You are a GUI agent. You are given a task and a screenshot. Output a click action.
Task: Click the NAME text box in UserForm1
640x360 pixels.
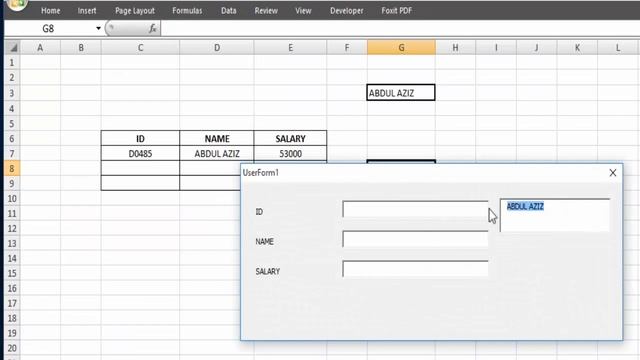[415, 239]
